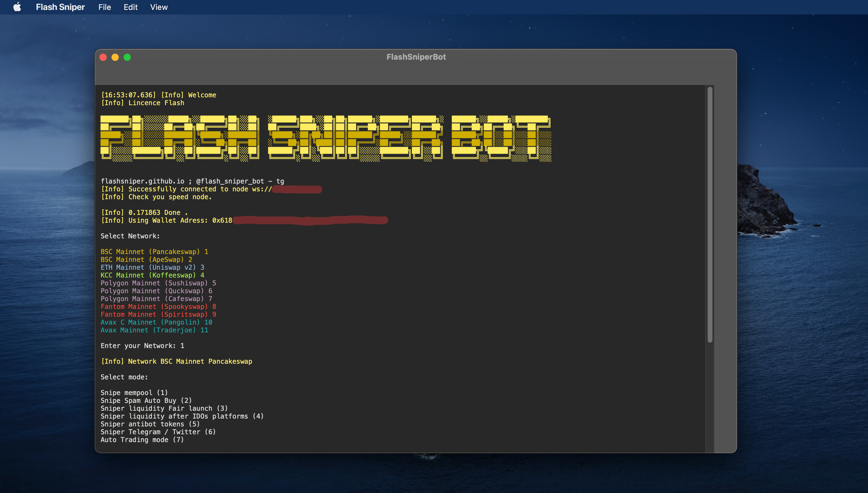The width and height of the screenshot is (868, 493).
Task: Click the FLASH SNIPER BOT ASCII banner
Action: point(326,138)
